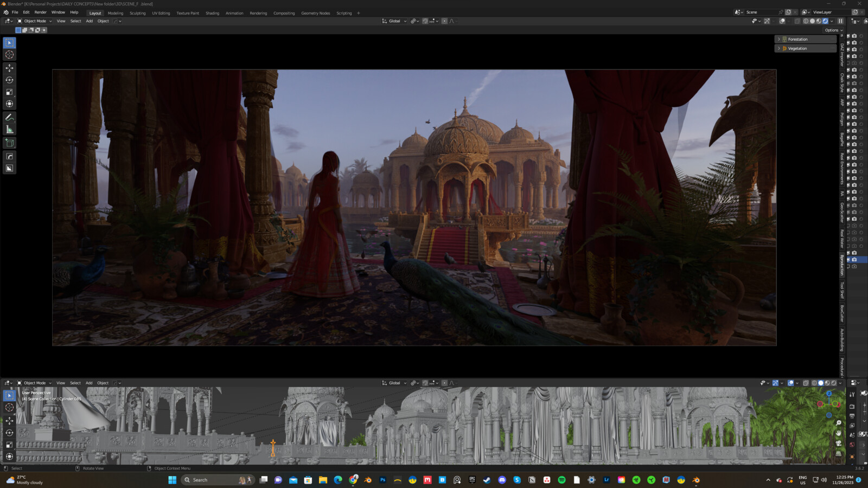This screenshot has width=868, height=488.
Task: Select the Rotate tool in the top viewport toolbar
Action: coord(9,80)
